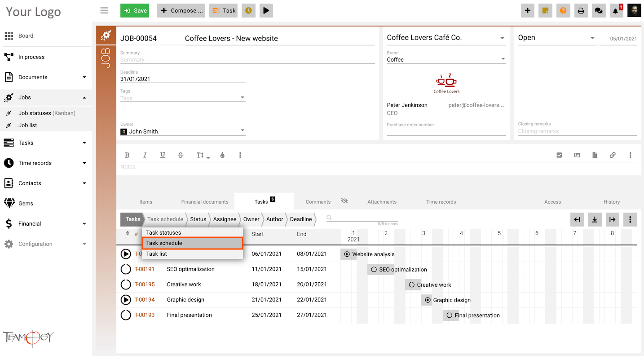Screen dimensions: 644x356
Task: Open the text color drop icon
Action: click(x=222, y=155)
